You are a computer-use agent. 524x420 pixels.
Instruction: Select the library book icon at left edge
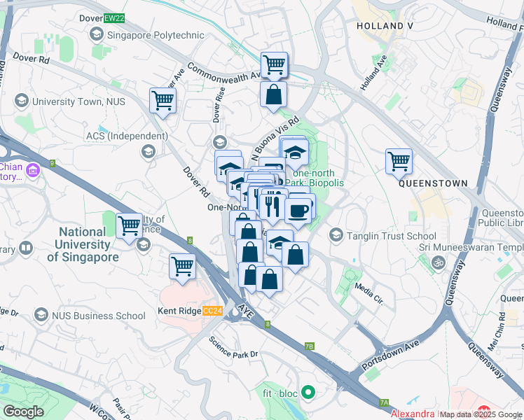point(26,248)
